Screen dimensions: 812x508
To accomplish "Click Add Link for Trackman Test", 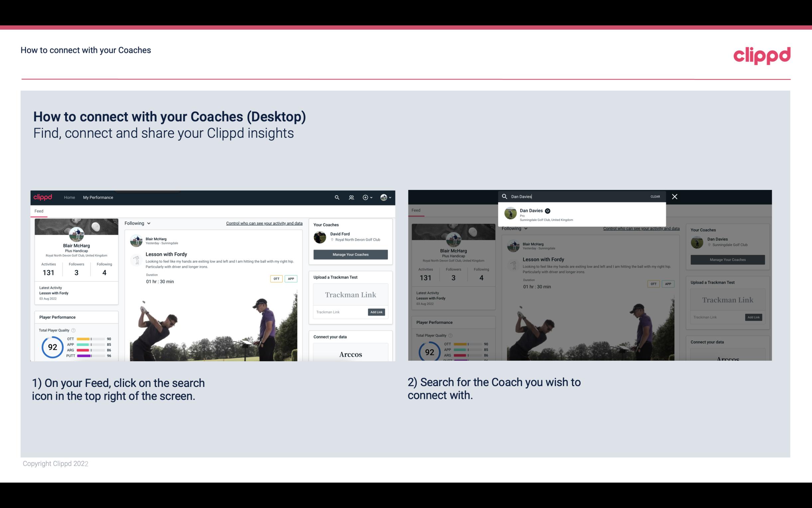I will click(377, 312).
